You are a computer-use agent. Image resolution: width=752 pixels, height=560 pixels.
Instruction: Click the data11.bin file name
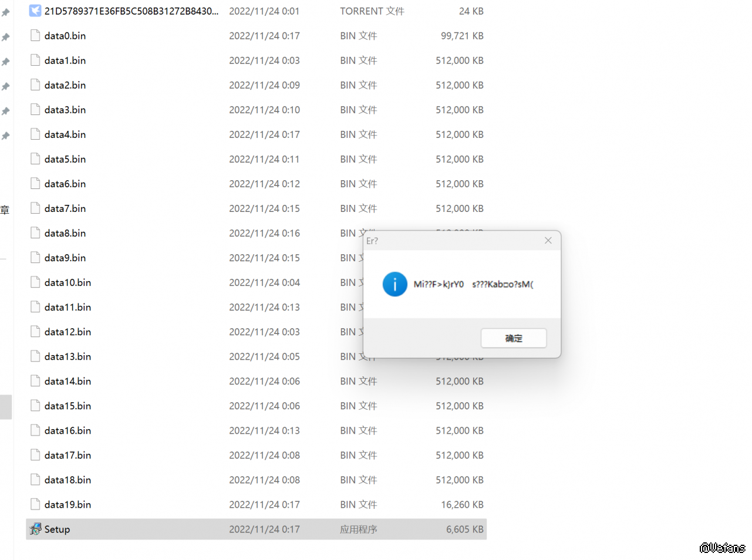pos(68,307)
